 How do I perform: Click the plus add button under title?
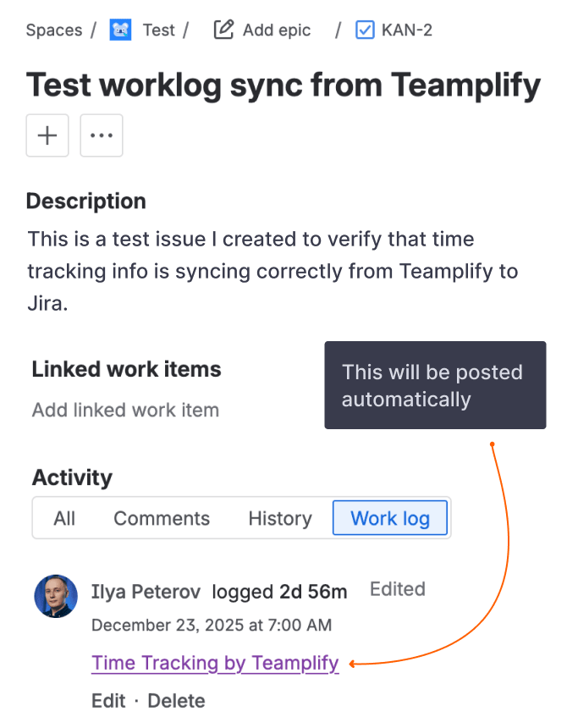point(47,135)
